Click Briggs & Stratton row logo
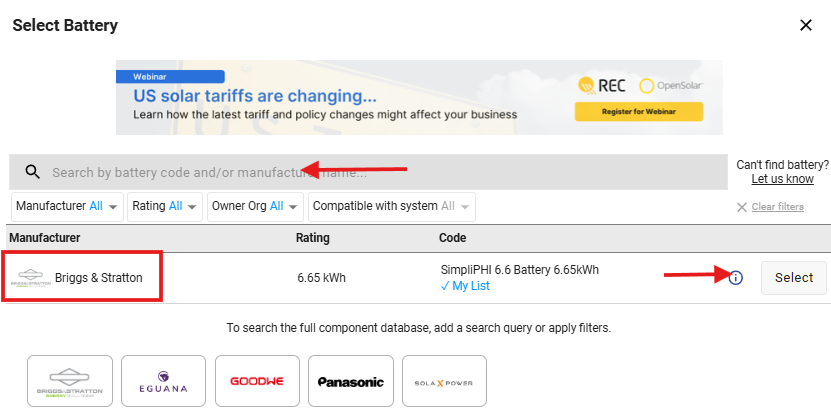 point(31,278)
